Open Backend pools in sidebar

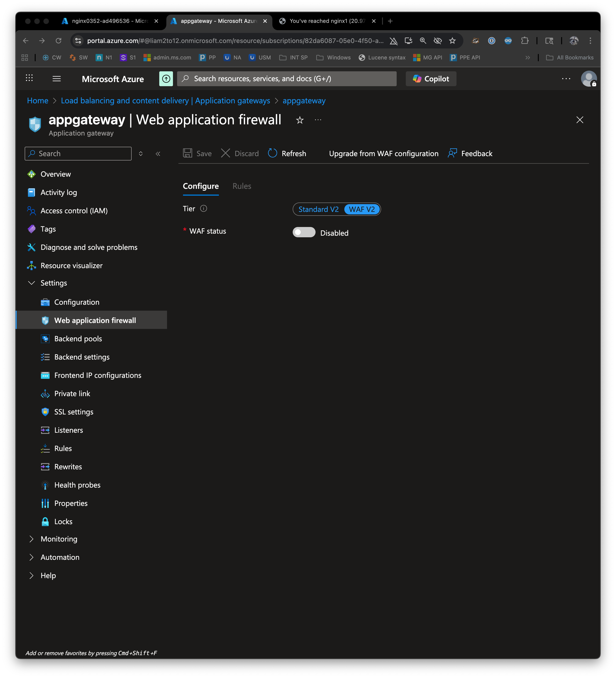click(78, 339)
